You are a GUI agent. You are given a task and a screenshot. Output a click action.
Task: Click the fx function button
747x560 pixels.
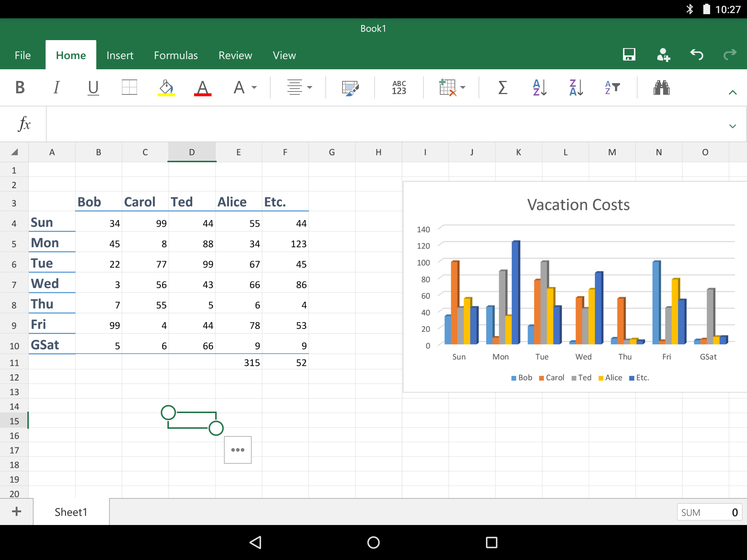[x=24, y=124]
